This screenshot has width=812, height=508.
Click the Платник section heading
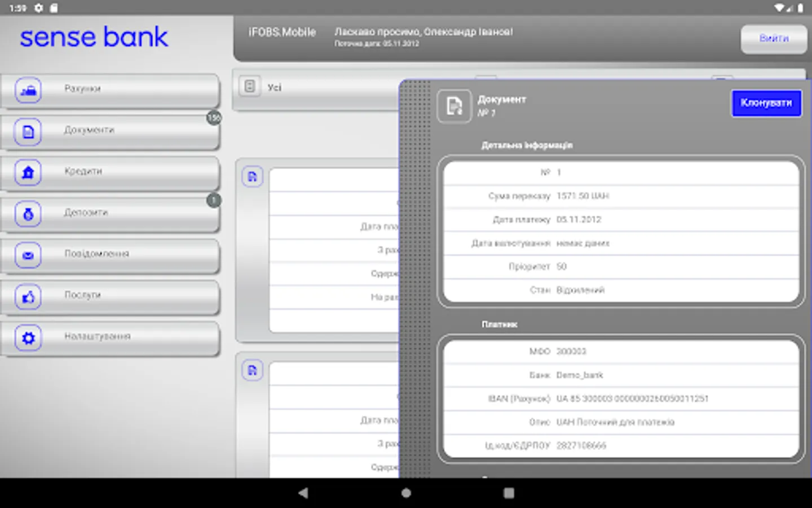(499, 324)
